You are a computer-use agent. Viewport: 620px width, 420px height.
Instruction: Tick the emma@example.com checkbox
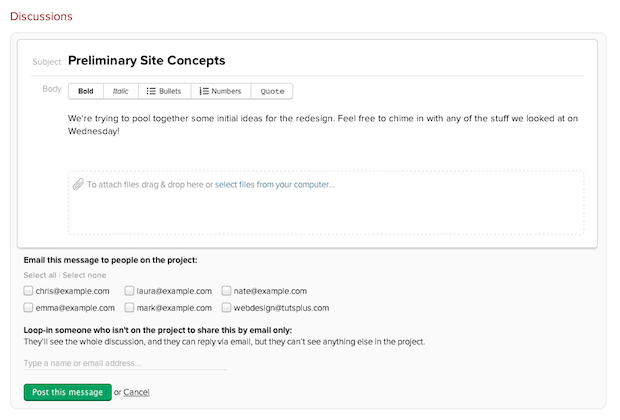click(x=28, y=308)
